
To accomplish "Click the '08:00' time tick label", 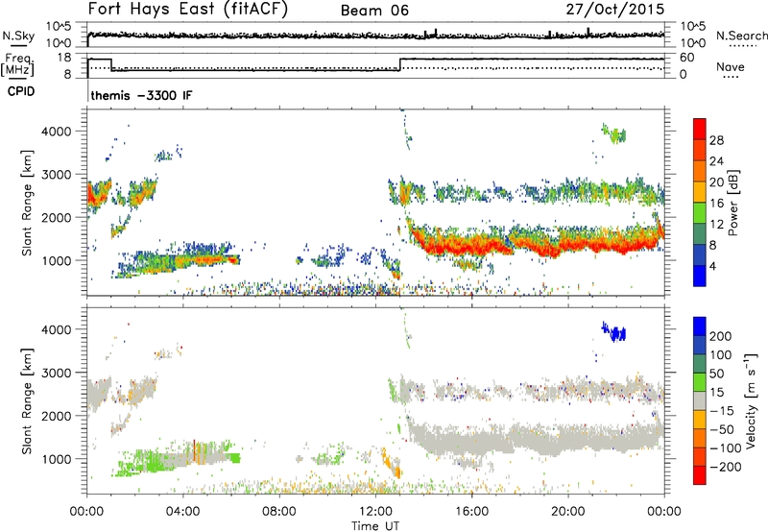I will pyautogui.click(x=279, y=512).
